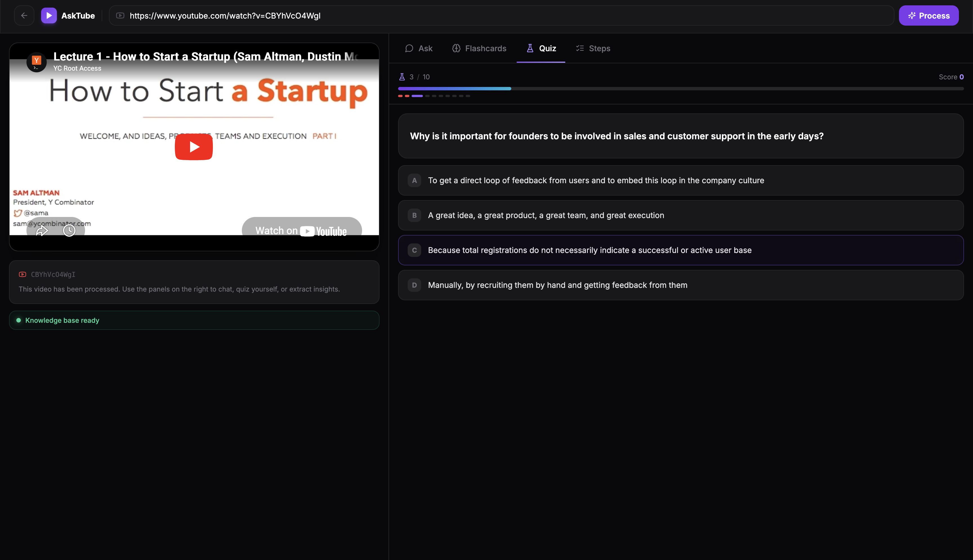Click the quiz progress bar

pyautogui.click(x=680, y=88)
